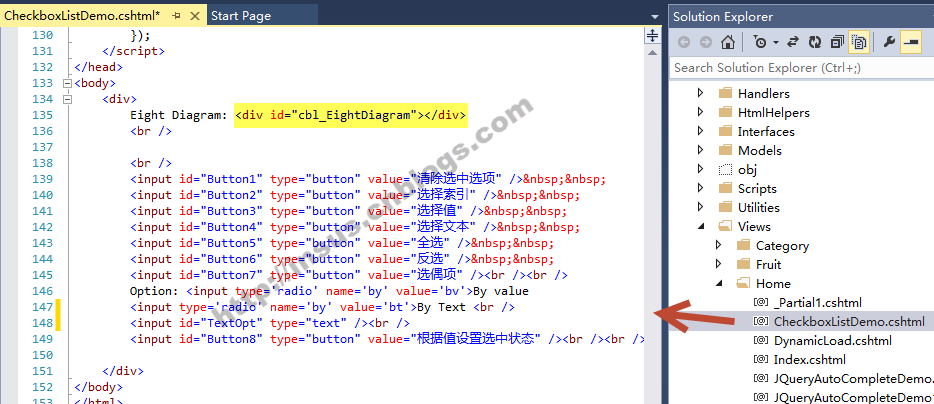934x404 pixels.
Task: Click the Forward arrow in Solution Explorer
Action: click(x=705, y=42)
